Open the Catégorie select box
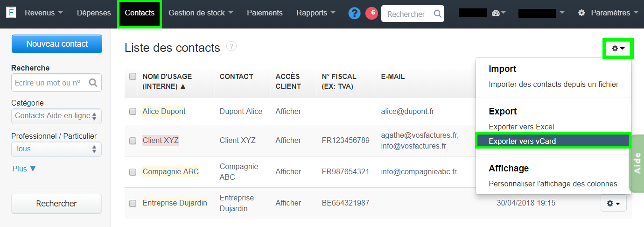The width and height of the screenshot is (644, 227). [x=56, y=116]
